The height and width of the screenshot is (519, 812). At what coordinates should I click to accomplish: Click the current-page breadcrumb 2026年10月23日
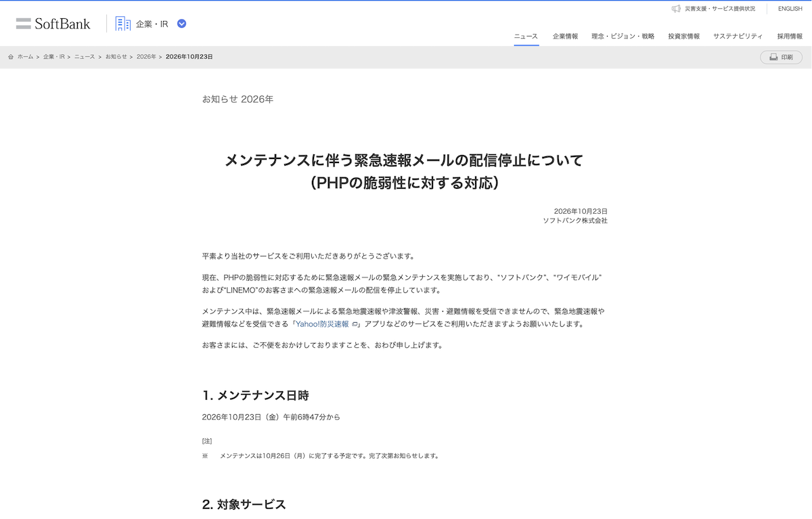pos(189,57)
